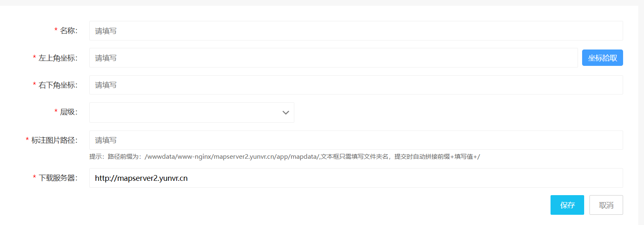This screenshot has width=644, height=225.
Task: Cancel the form via 取消
Action: (606, 205)
